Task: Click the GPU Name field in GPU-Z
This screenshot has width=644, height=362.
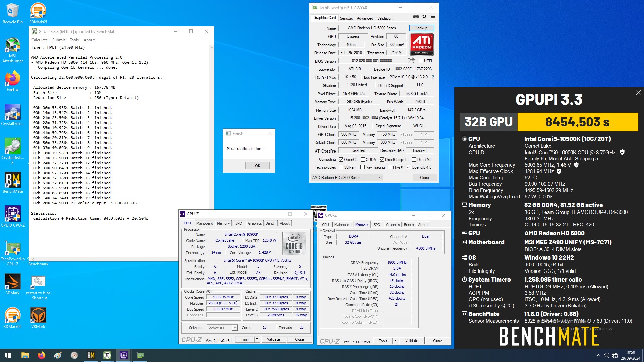Action: coord(372,28)
